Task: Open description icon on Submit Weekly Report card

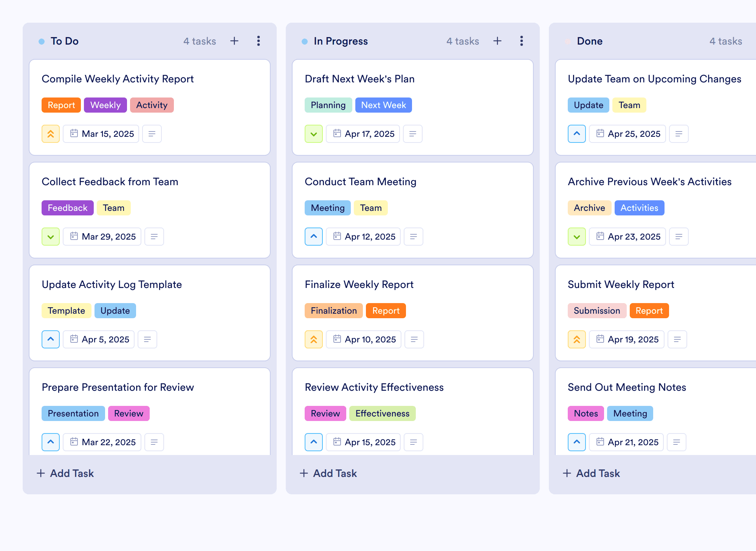Action: [677, 339]
